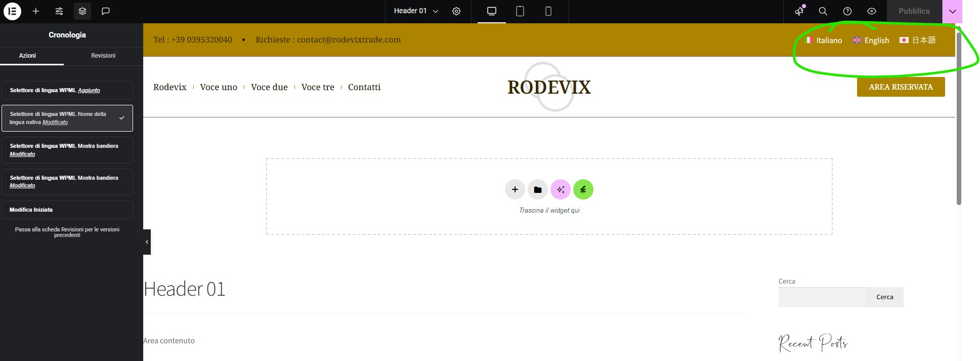Click the RODEVIX site logo
Screen dimensions: 980x361
click(549, 87)
